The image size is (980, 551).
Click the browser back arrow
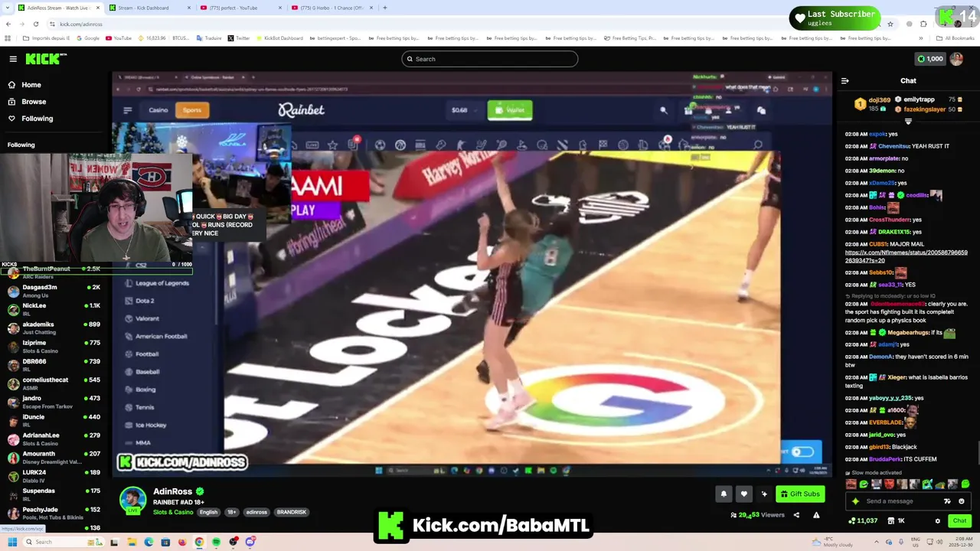click(8, 24)
